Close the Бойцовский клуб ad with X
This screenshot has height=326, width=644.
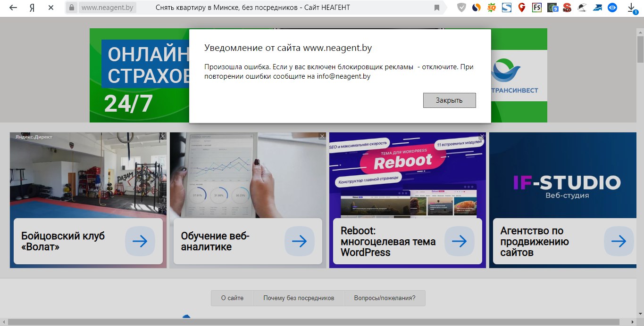click(163, 136)
